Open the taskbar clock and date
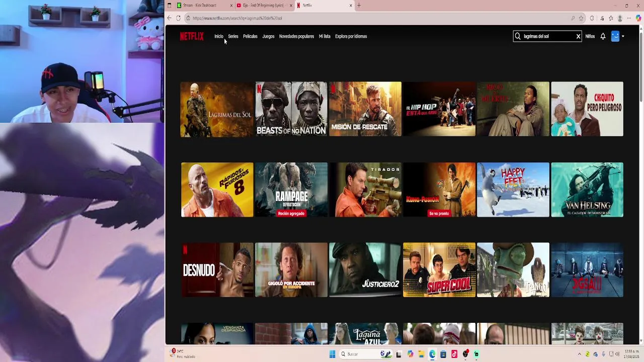Image resolution: width=644 pixels, height=362 pixels. (x=632, y=354)
